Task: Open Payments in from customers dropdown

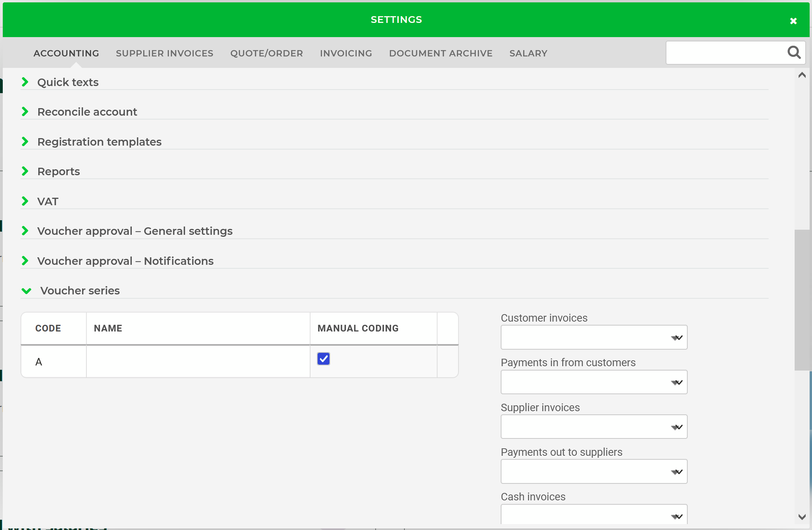Action: click(x=594, y=382)
